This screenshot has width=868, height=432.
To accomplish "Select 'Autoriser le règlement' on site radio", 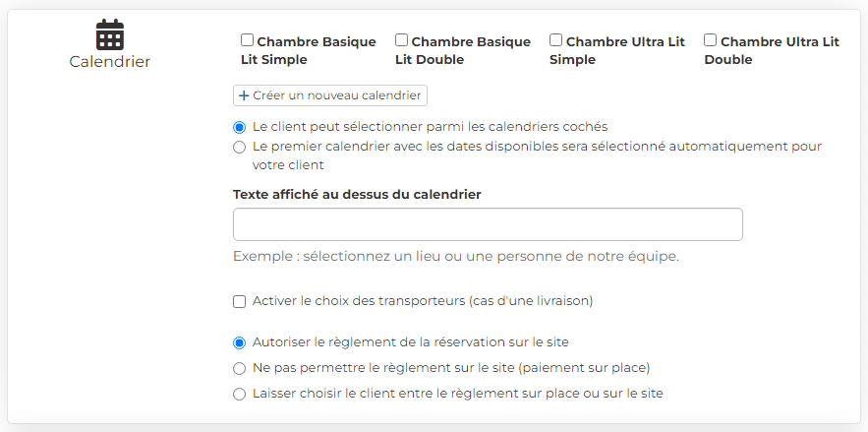I will [x=239, y=342].
